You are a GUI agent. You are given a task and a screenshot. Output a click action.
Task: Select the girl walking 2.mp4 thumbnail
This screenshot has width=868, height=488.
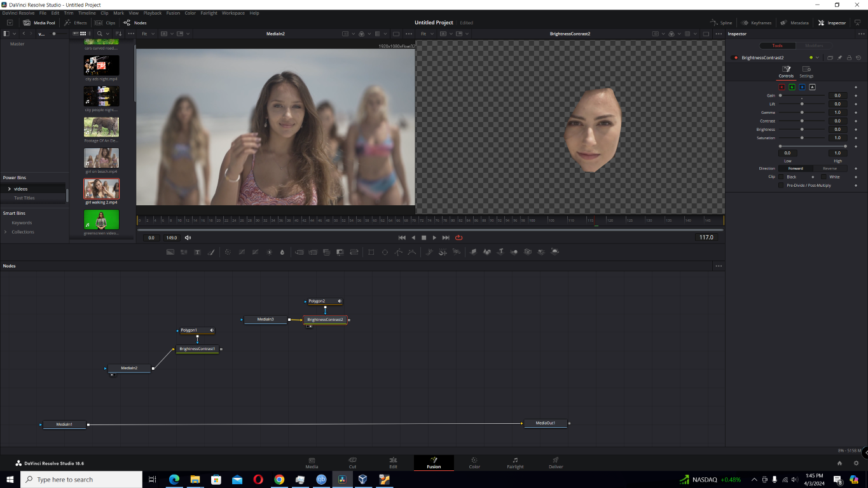[x=101, y=189]
